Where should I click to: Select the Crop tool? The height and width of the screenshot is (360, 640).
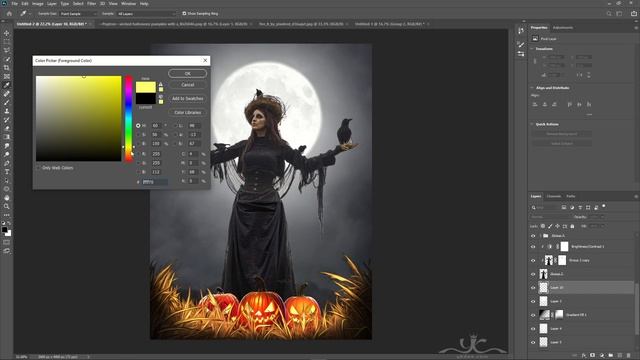(x=7, y=68)
